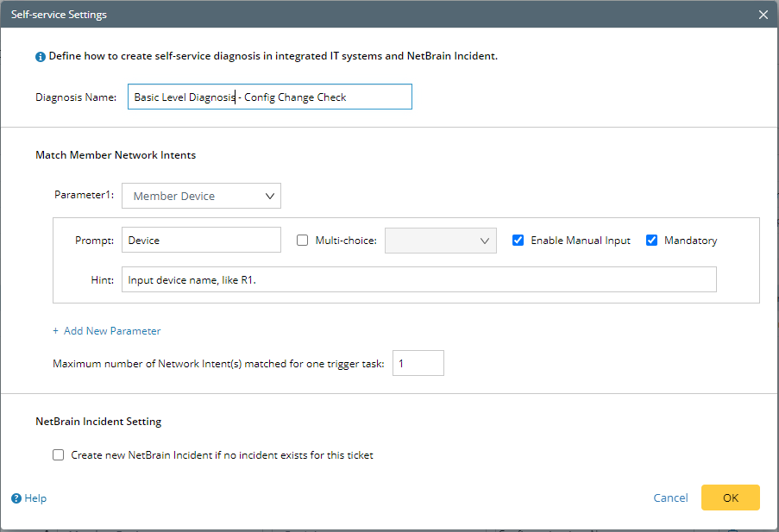Click Add New Parameter link
The height and width of the screenshot is (532, 779).
107,331
